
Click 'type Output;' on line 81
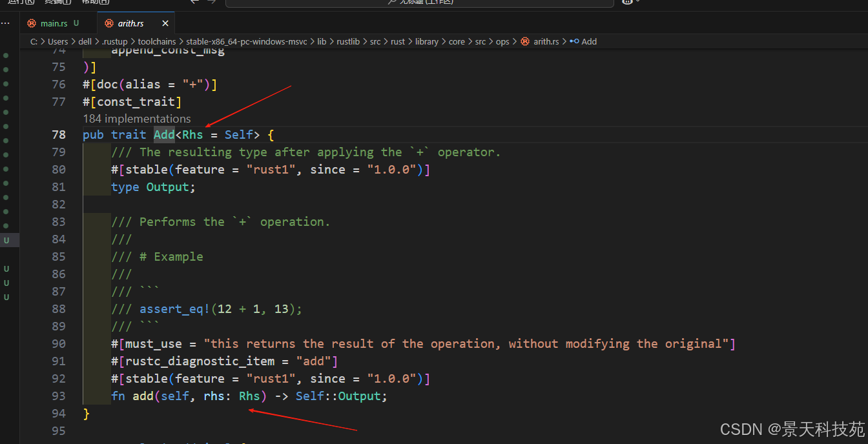pos(153,187)
